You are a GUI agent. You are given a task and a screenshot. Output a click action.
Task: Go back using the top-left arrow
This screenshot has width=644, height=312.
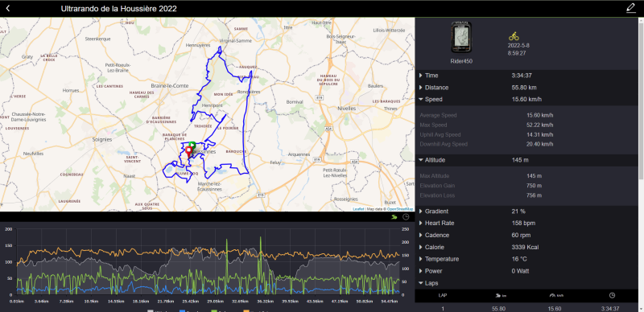7,8
